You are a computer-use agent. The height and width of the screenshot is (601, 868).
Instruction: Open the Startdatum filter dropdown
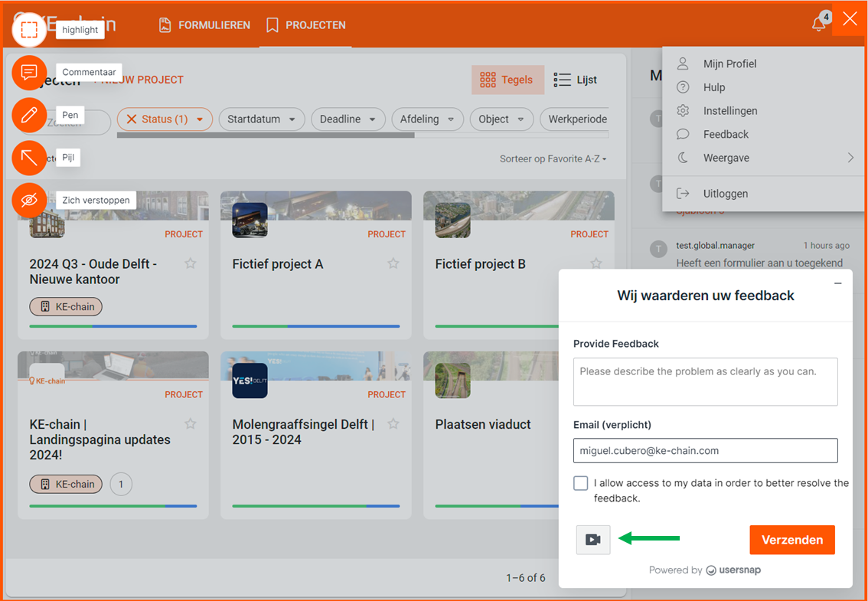pos(262,119)
